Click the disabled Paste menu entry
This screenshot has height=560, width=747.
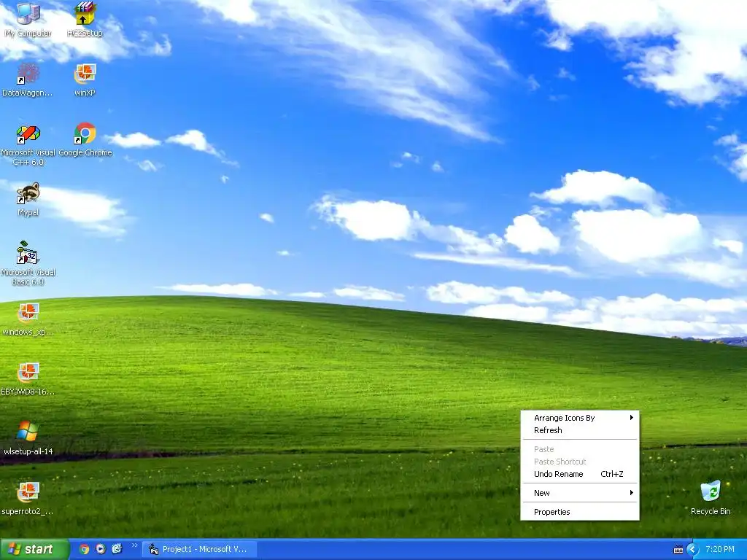pos(580,449)
